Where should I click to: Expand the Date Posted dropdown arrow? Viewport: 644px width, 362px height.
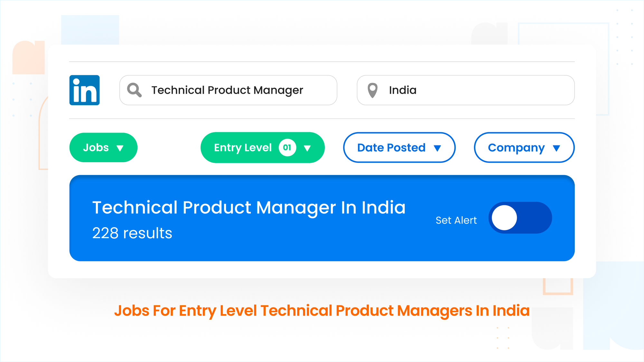click(437, 148)
